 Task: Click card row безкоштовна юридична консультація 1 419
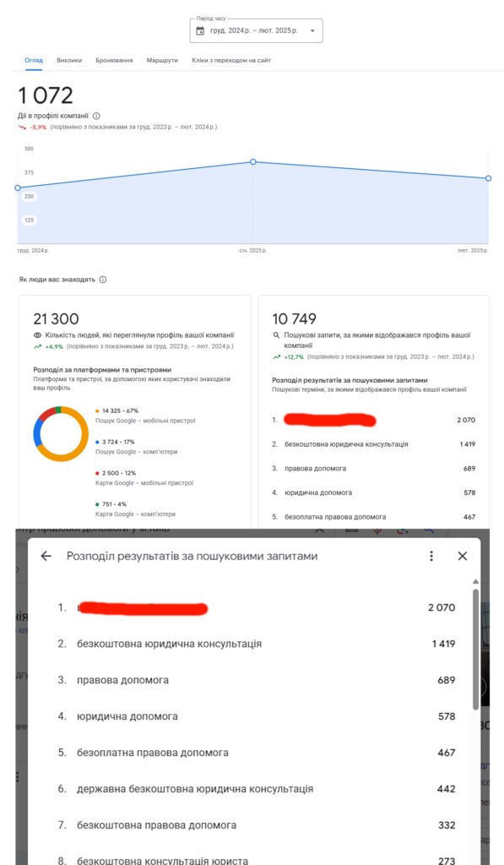tap(373, 444)
